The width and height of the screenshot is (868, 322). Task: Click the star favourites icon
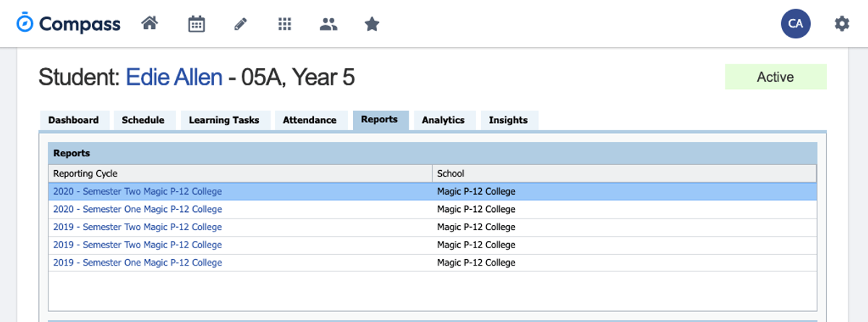coord(372,24)
